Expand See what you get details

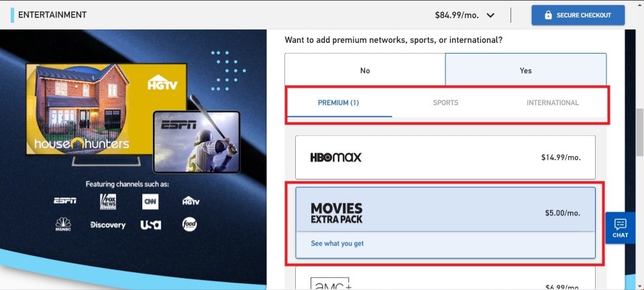337,243
